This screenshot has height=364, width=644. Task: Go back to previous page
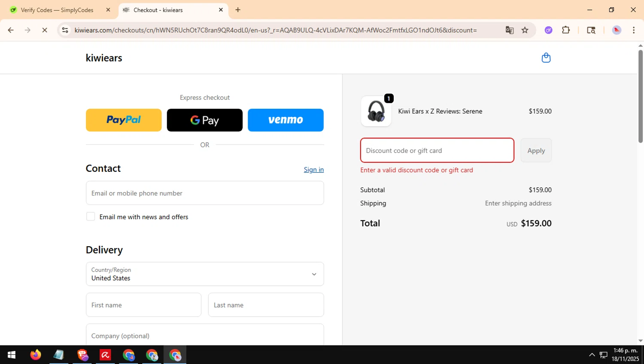coord(11,30)
